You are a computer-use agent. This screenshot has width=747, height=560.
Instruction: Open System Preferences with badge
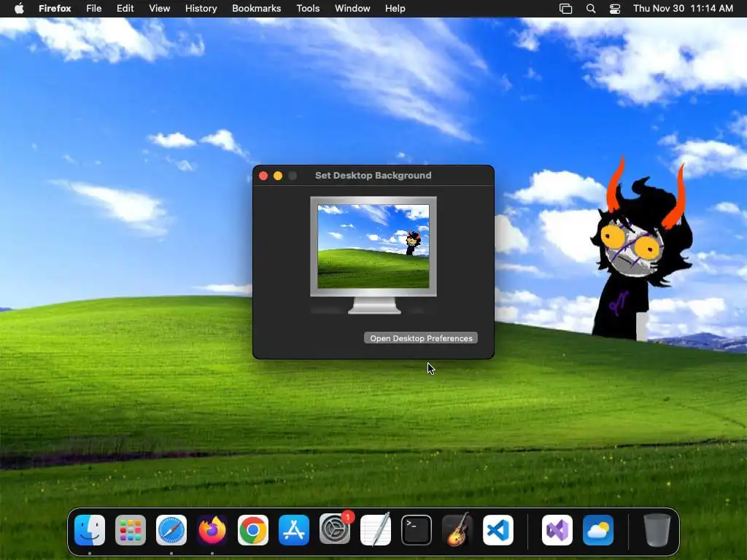[x=335, y=529]
